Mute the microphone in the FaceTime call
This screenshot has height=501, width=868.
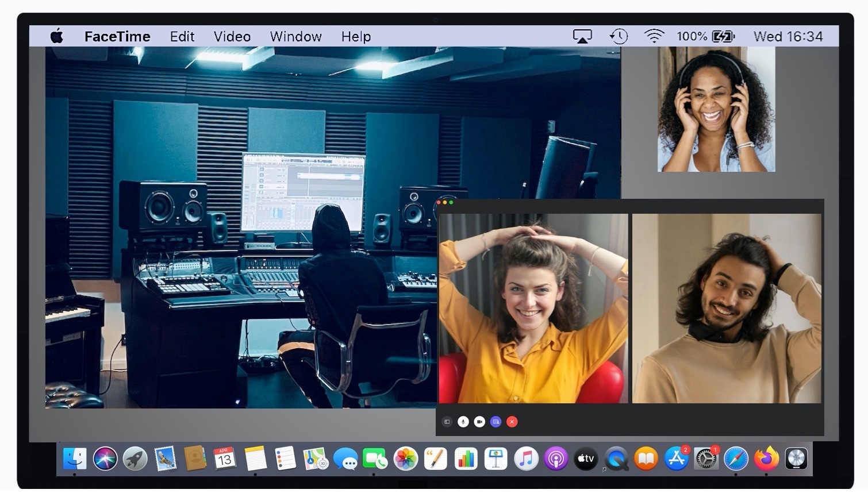pos(463,422)
